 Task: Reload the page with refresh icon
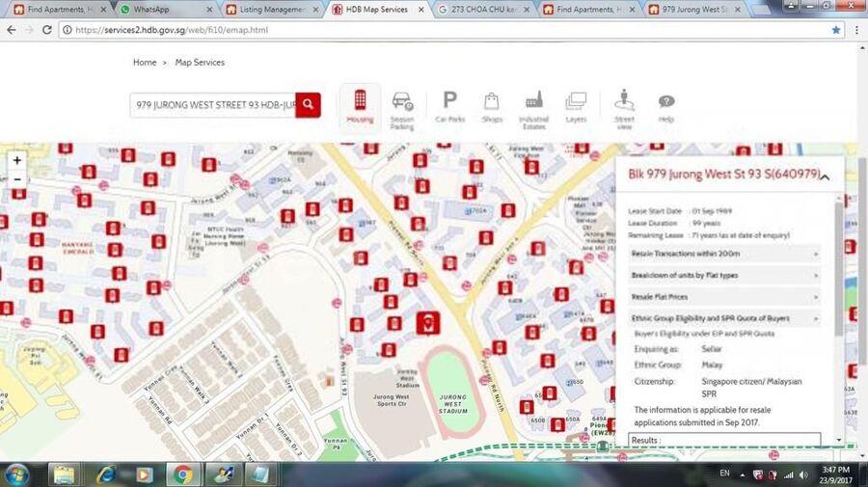coord(46,30)
